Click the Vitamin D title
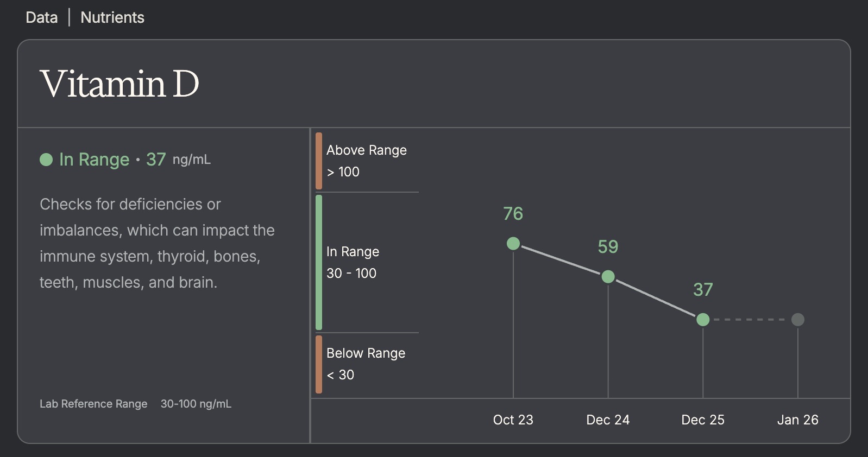The image size is (868, 457). click(x=119, y=84)
